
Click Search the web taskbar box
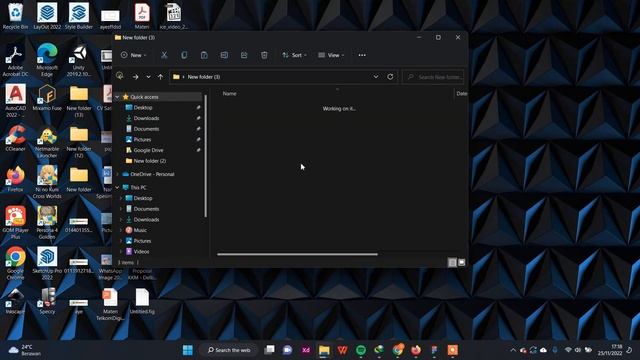coord(229,350)
